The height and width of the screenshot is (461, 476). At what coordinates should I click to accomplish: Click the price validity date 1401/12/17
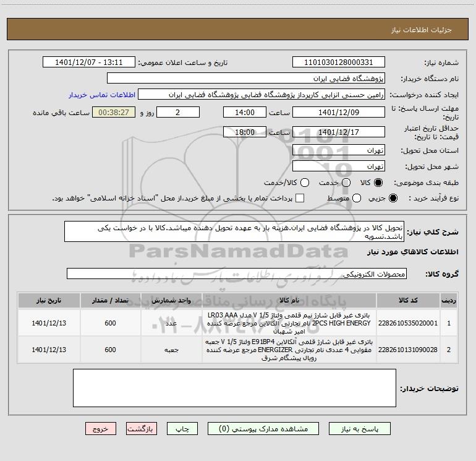[339, 132]
